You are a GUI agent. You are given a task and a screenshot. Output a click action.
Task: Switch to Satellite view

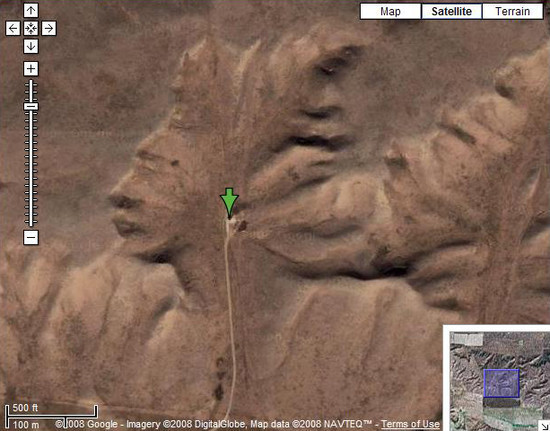point(451,12)
